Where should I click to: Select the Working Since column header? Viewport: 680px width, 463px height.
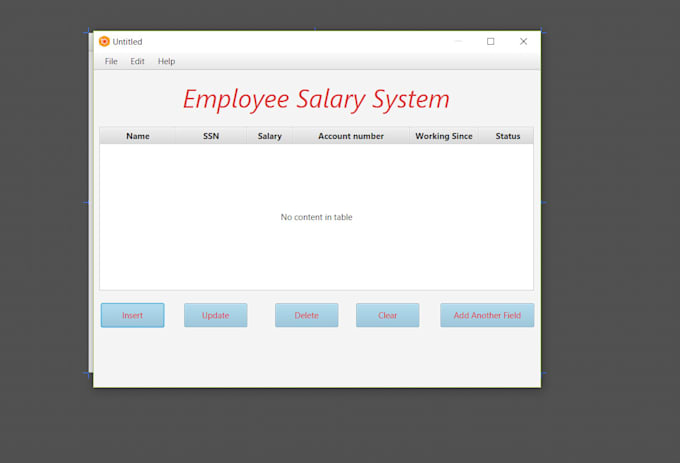[x=444, y=136]
